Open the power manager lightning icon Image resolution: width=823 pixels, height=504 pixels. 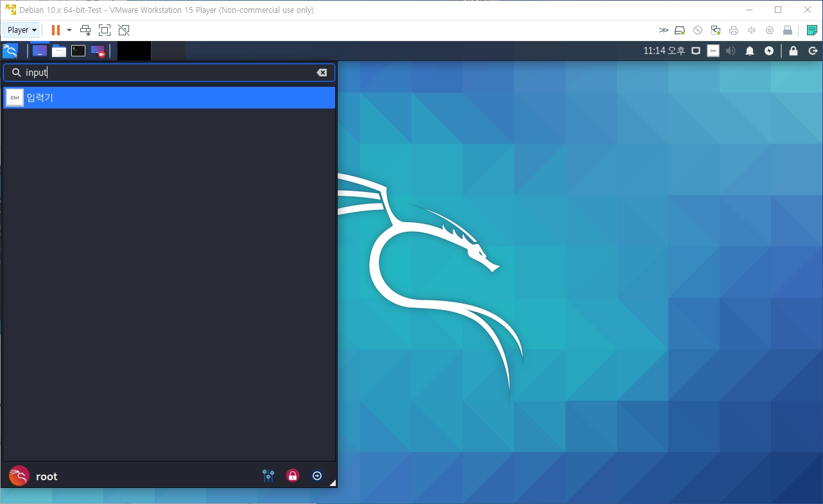(769, 51)
